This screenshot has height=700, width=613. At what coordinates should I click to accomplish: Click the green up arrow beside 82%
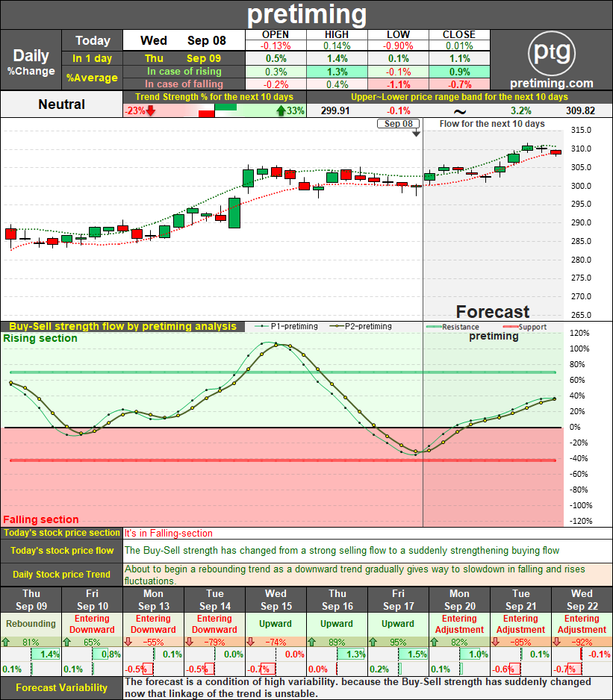tap(435, 642)
